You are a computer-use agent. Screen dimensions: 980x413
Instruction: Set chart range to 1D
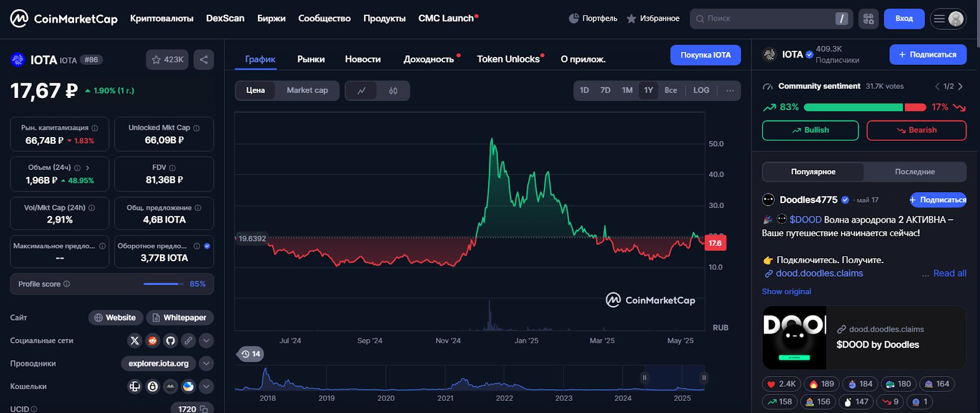584,91
